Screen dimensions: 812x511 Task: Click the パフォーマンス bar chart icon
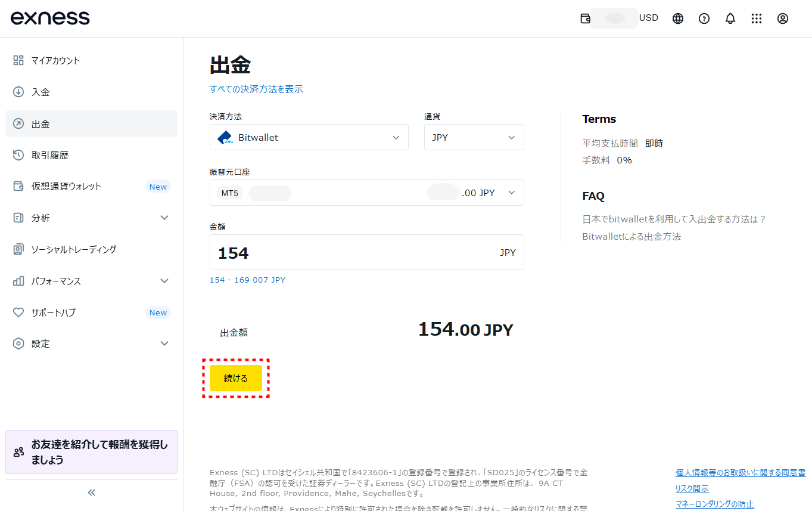[x=18, y=281]
